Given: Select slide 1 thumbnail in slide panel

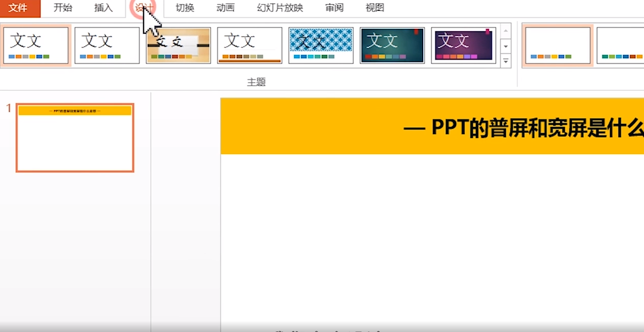Looking at the screenshot, I should click(75, 138).
